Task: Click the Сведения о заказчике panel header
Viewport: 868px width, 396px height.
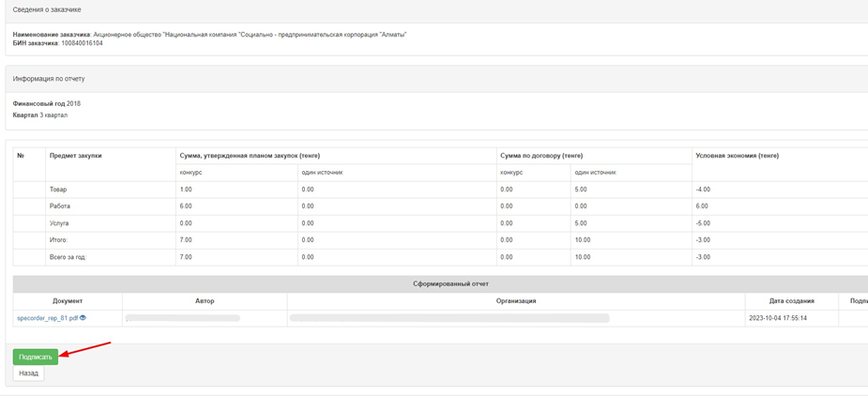Action: click(47, 9)
